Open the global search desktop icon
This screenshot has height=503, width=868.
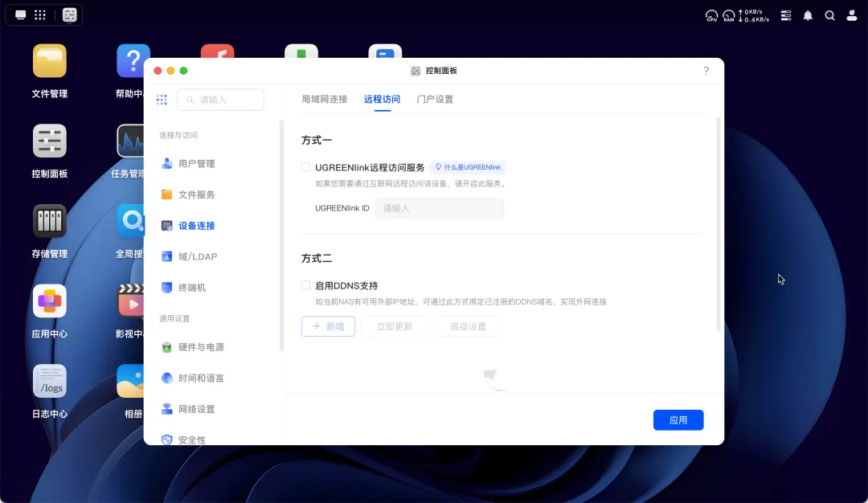coord(131,221)
